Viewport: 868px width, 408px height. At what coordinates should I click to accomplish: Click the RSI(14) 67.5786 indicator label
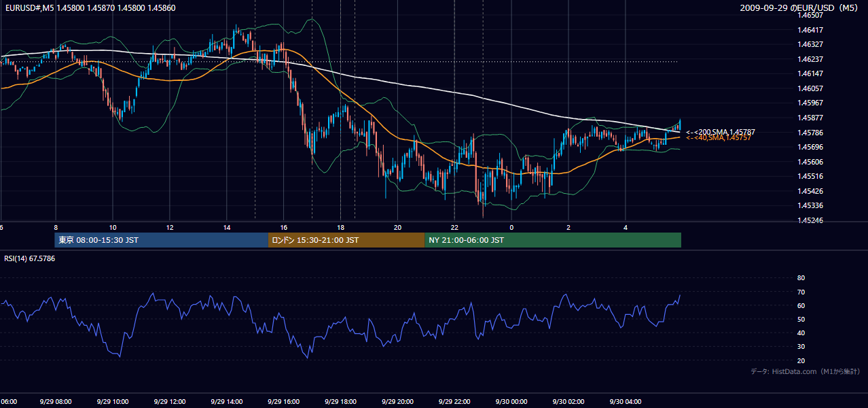point(30,258)
